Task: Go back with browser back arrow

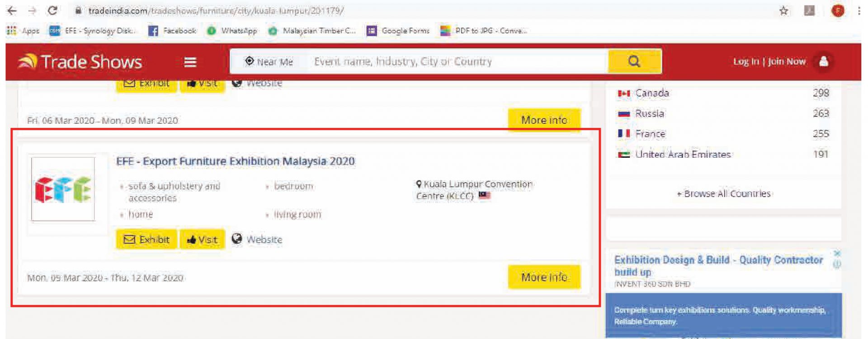Action: (12, 10)
